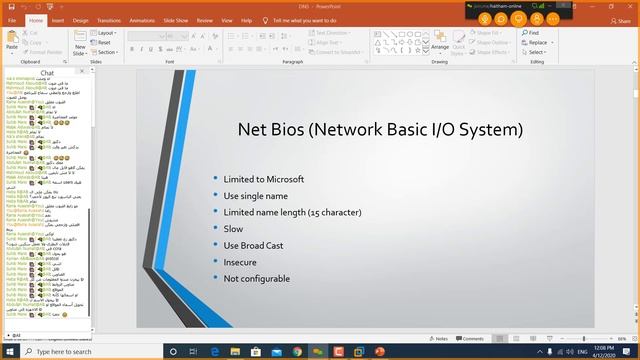Image resolution: width=640 pixels, height=360 pixels.
Task: Open the Section dropdown
Action: 104,52
